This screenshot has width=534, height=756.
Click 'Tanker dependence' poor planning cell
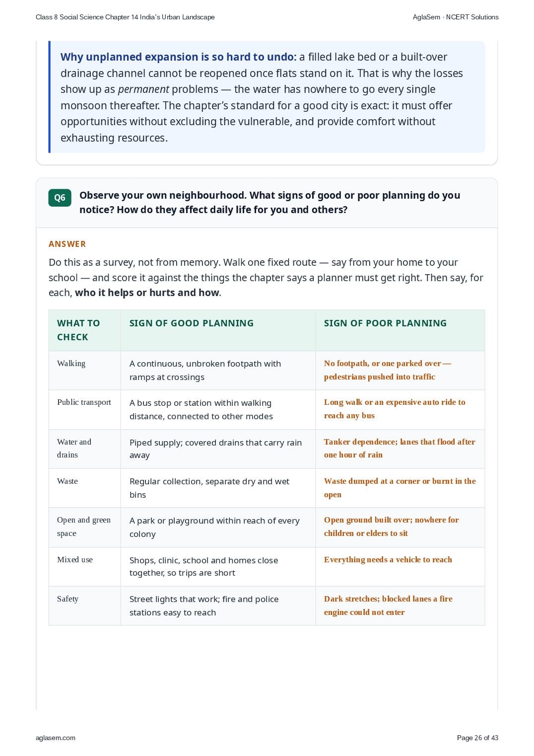(x=400, y=448)
